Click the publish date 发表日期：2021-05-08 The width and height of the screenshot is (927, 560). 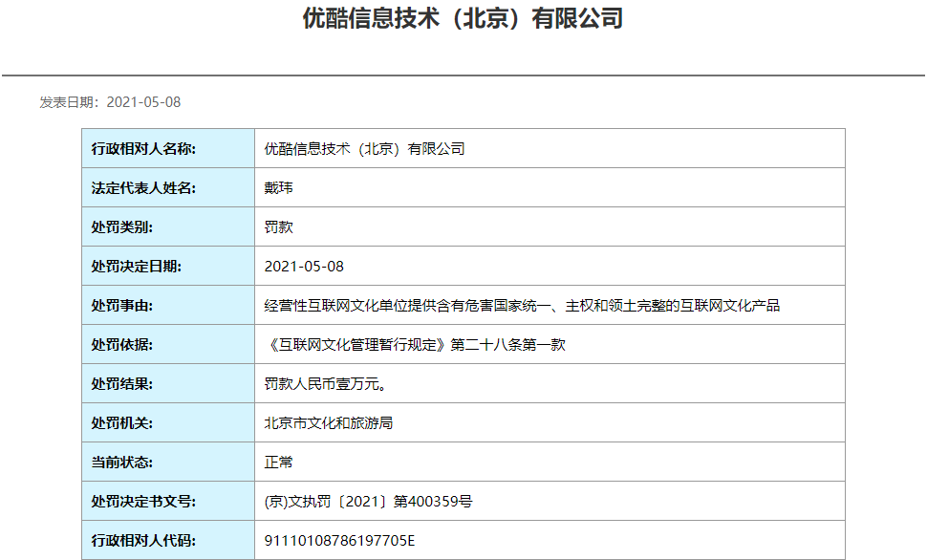click(110, 102)
